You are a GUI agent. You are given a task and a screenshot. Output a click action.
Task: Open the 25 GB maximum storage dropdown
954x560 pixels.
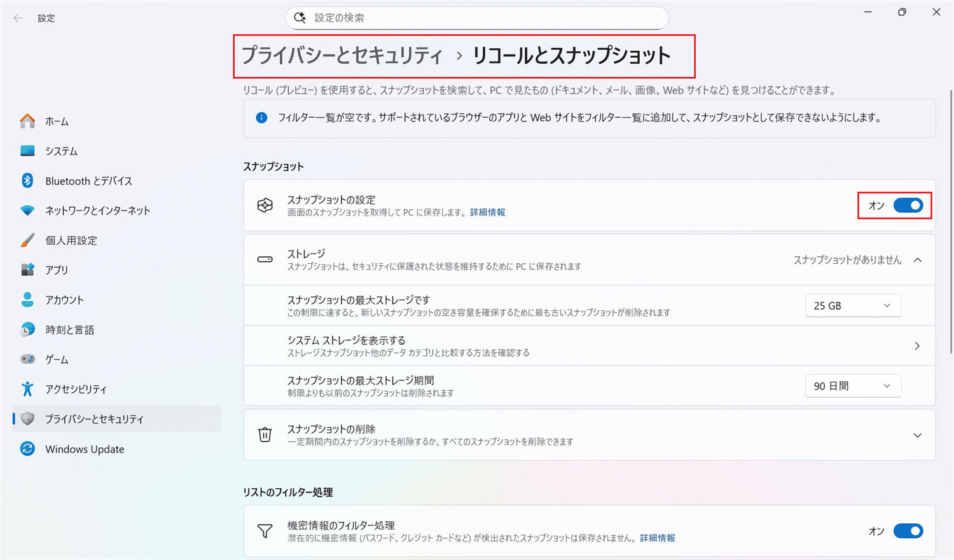coord(853,306)
